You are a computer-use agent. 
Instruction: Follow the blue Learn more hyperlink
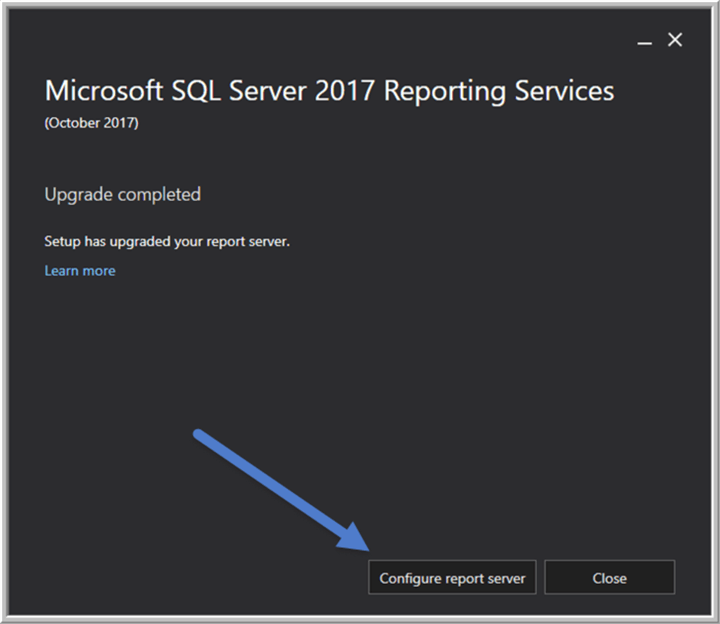[80, 271]
